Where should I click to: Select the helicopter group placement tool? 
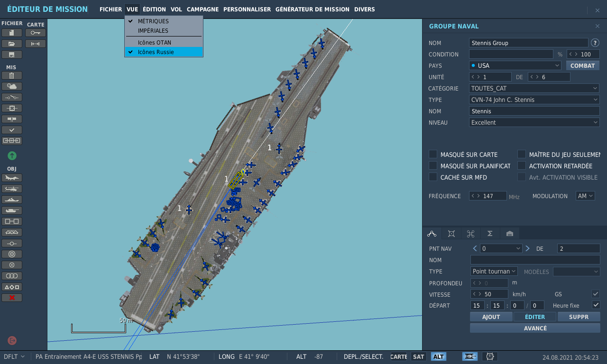[x=12, y=189]
